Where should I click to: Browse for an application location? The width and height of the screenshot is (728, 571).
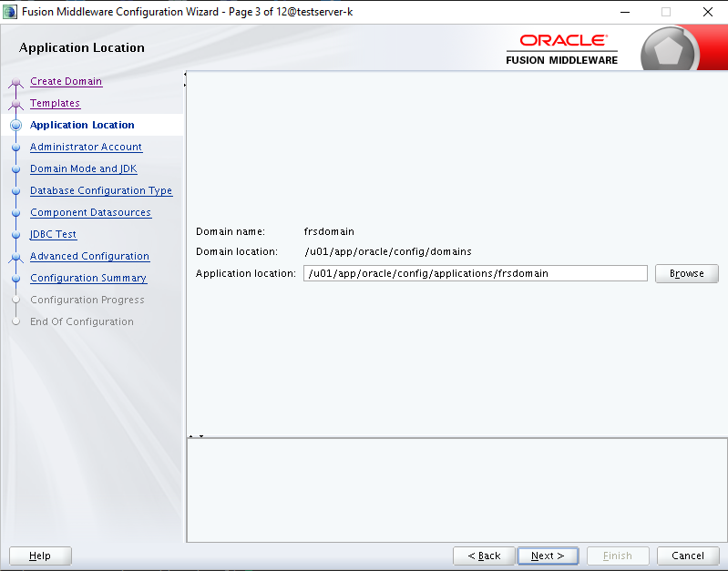click(687, 273)
